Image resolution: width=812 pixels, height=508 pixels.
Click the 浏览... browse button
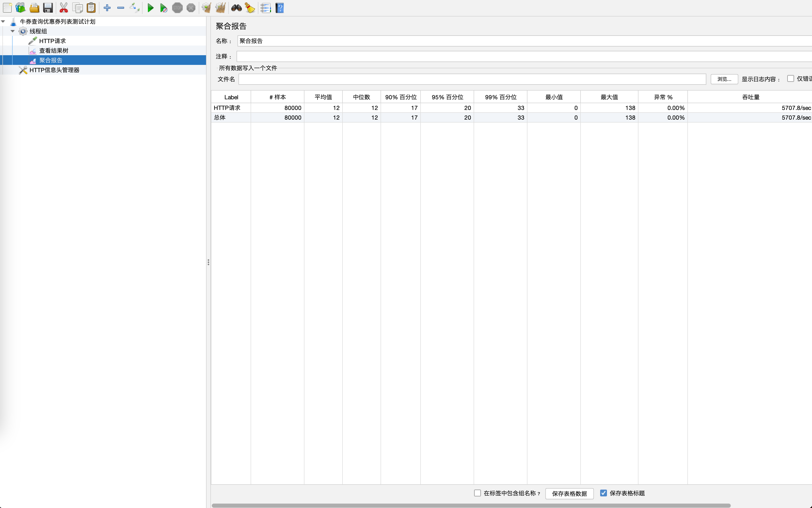pyautogui.click(x=724, y=79)
